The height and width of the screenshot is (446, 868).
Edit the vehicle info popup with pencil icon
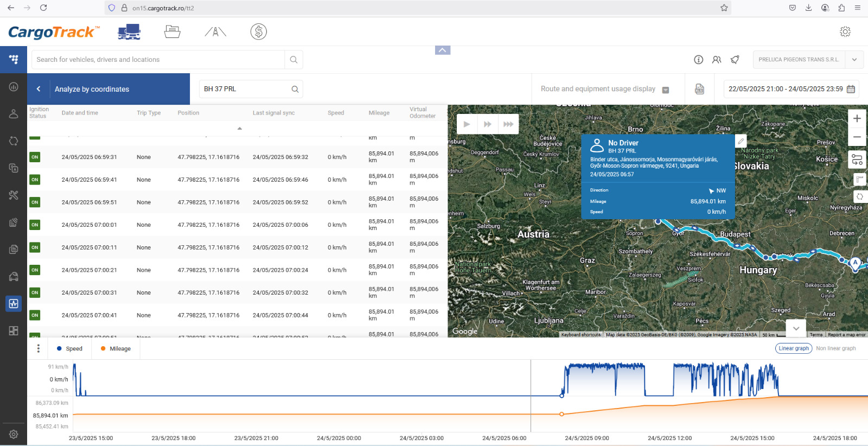click(x=741, y=141)
